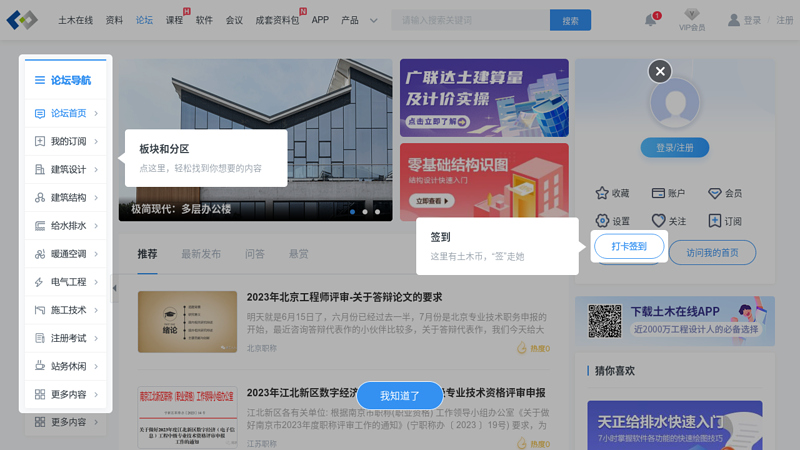Click the 登录/注册 button in profile panel

[674, 147]
